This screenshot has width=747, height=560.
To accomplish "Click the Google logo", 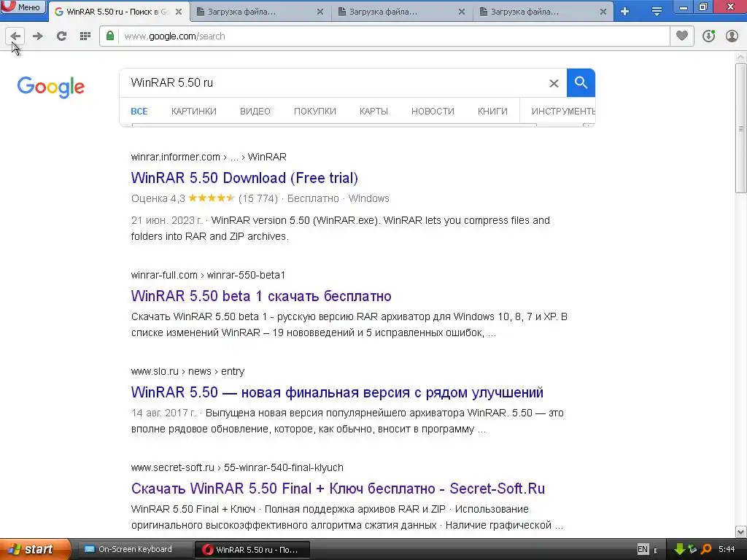I will [50, 87].
